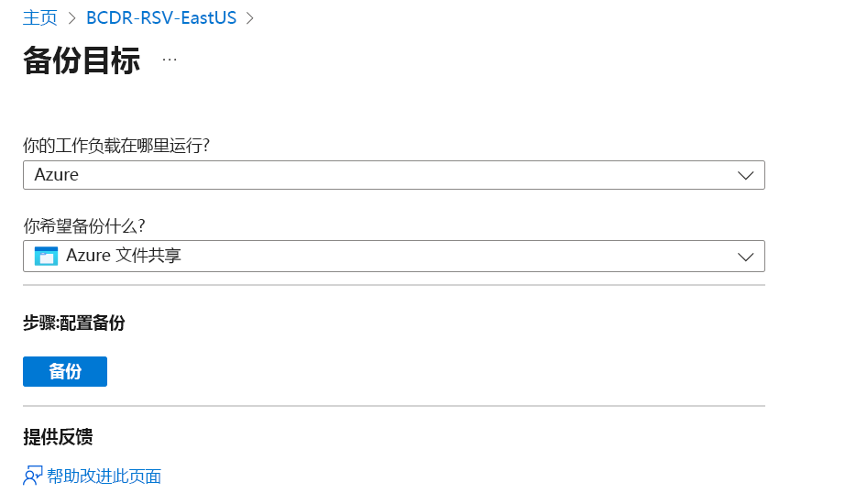
Task: Click the 你的工作负载在哪里运行? label
Action: 116,146
